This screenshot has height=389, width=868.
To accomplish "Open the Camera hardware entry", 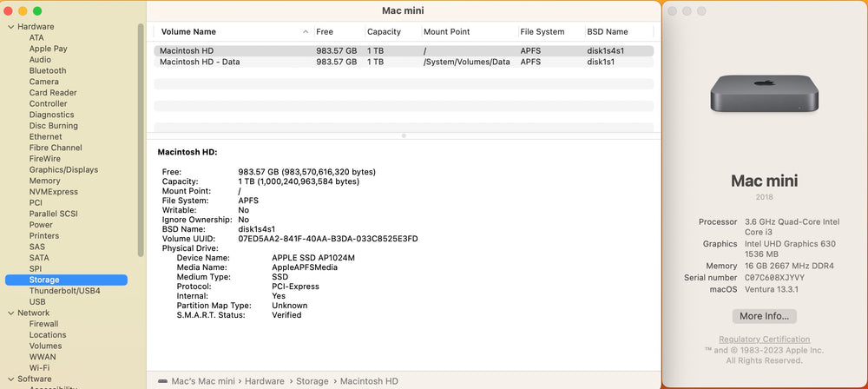I will [x=43, y=82].
